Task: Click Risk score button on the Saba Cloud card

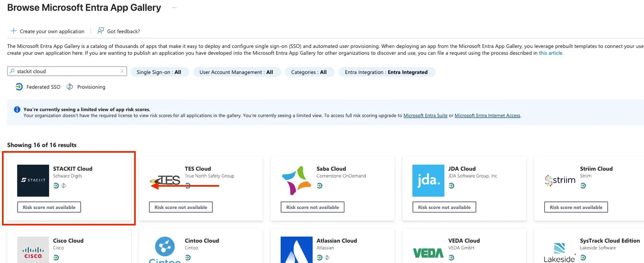Action: click(312, 207)
